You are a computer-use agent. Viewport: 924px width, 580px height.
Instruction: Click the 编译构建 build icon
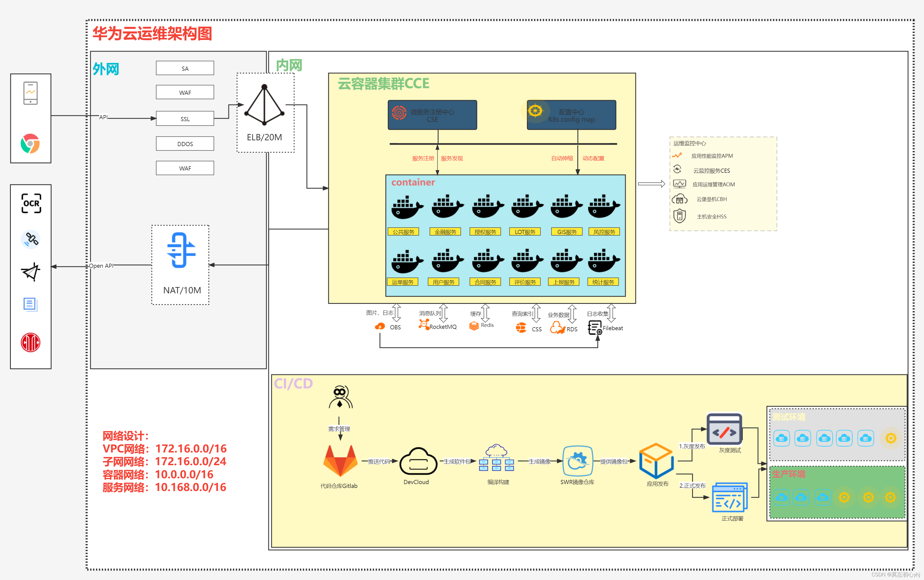[x=496, y=458]
